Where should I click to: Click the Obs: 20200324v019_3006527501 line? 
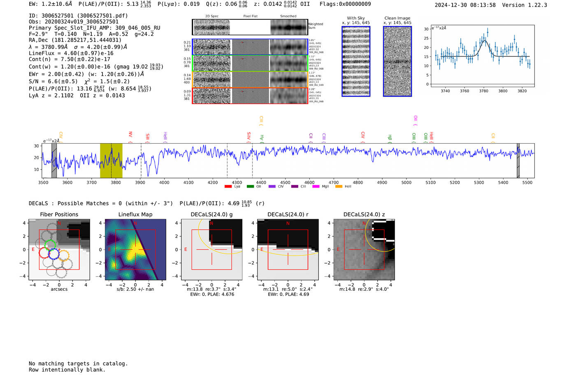coord(74,22)
